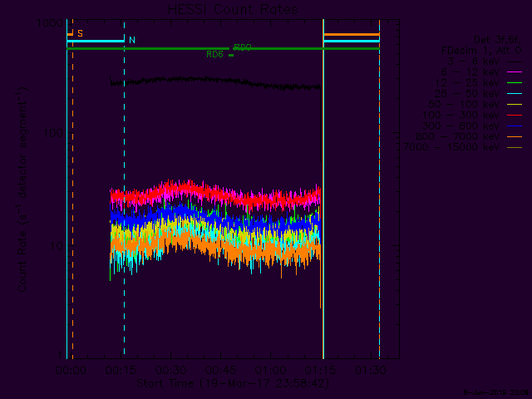The image size is (532, 399).
Task: Click the dashed orange vertical marker near 00:00
Action: click(72, 190)
